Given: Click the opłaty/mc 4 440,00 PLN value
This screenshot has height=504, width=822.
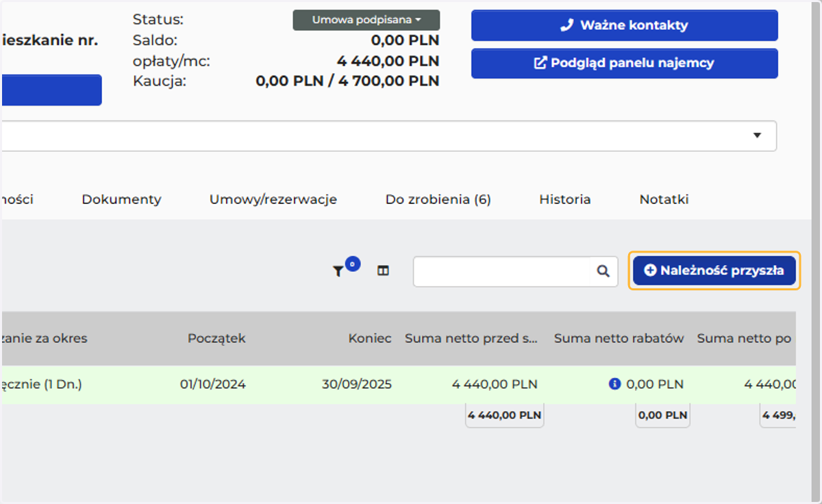Looking at the screenshot, I should click(388, 61).
